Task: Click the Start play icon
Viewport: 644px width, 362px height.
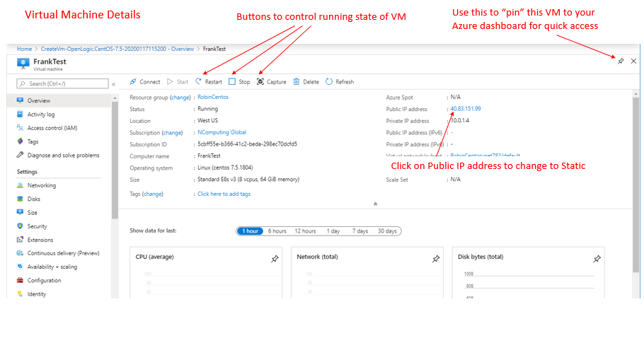Action: (170, 82)
